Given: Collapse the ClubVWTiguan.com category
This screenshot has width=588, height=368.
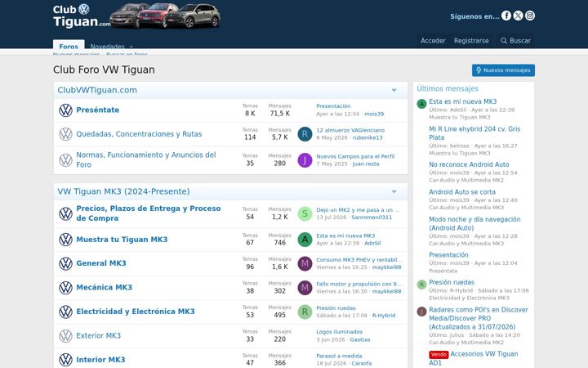Looking at the screenshot, I should click(x=394, y=90).
